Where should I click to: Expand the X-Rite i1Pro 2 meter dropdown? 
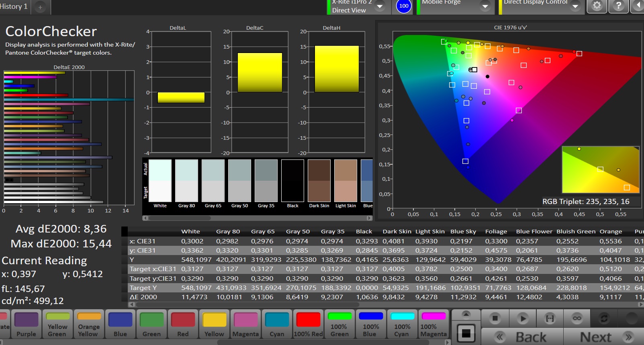click(x=380, y=6)
